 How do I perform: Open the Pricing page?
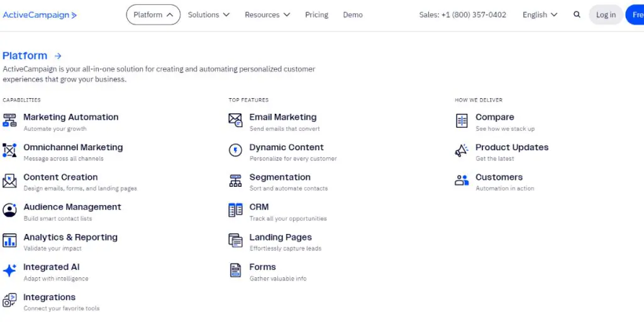(316, 15)
